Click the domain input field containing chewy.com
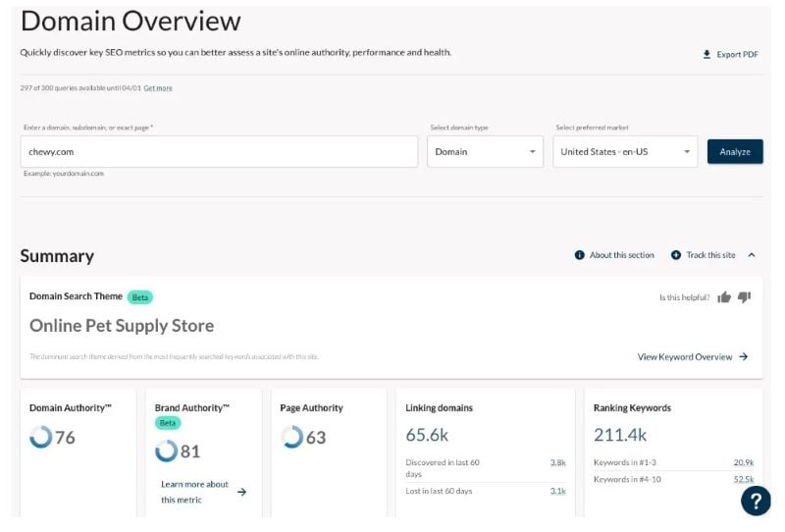Viewport: 785px width, 532px height. pos(219,152)
